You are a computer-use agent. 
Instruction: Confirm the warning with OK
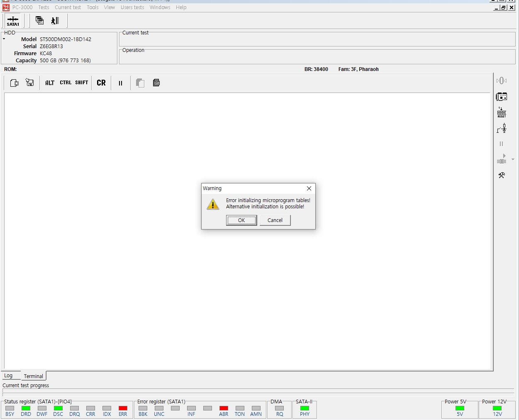(241, 220)
